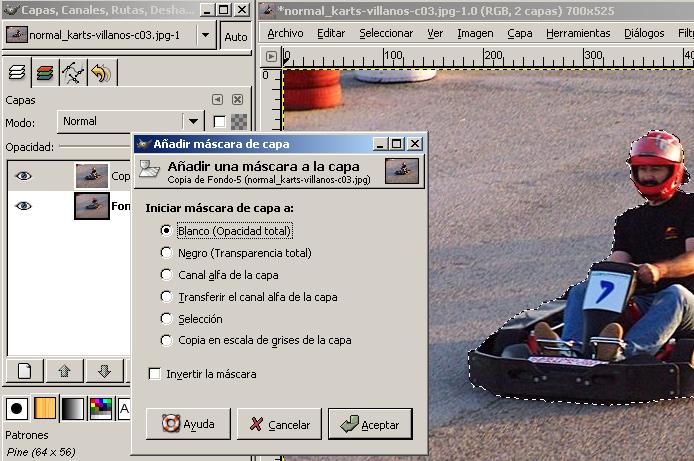Select Canal alfa de la capa option
The width and height of the screenshot is (694, 461).
click(220, 275)
